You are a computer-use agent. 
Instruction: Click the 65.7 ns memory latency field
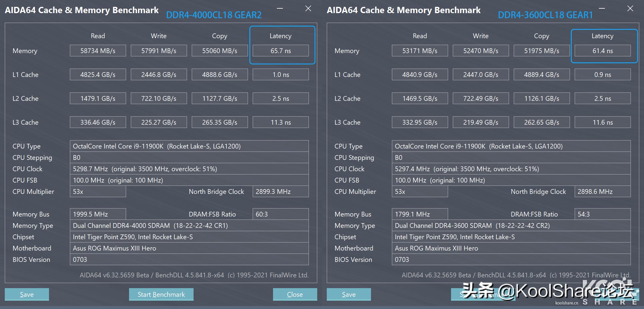point(280,51)
